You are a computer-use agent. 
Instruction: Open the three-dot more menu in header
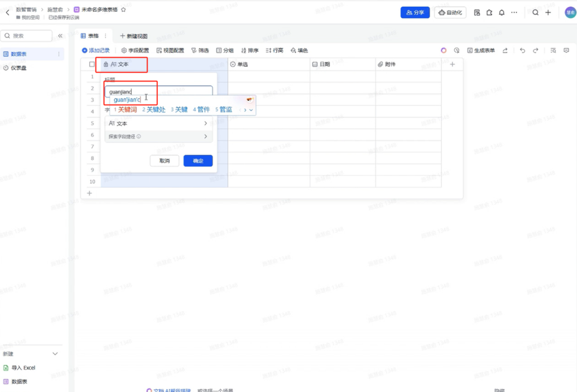click(x=514, y=12)
